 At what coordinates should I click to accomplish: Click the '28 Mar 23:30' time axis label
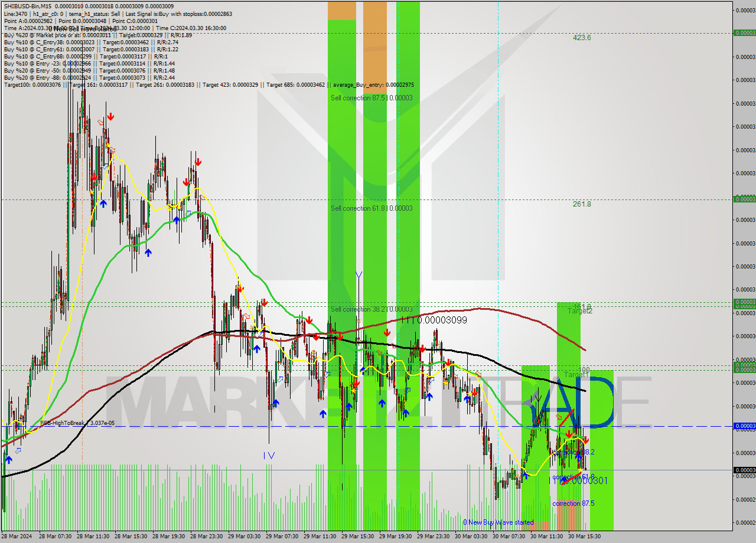click(206, 537)
